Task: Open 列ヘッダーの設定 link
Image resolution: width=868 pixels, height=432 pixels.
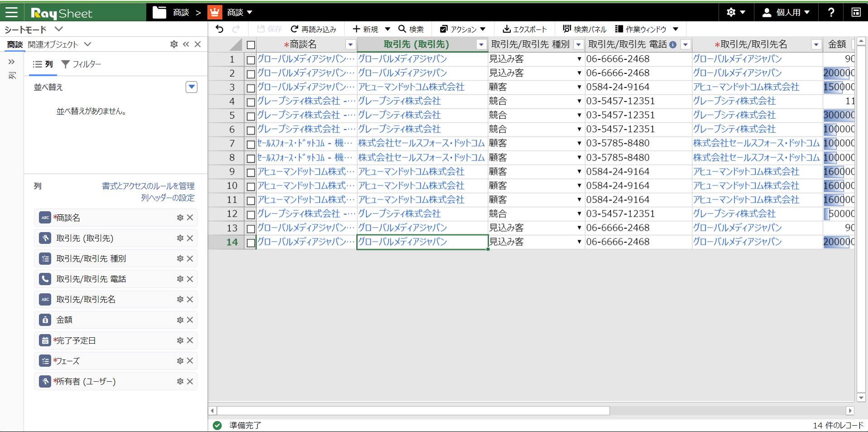Action: [x=168, y=198]
